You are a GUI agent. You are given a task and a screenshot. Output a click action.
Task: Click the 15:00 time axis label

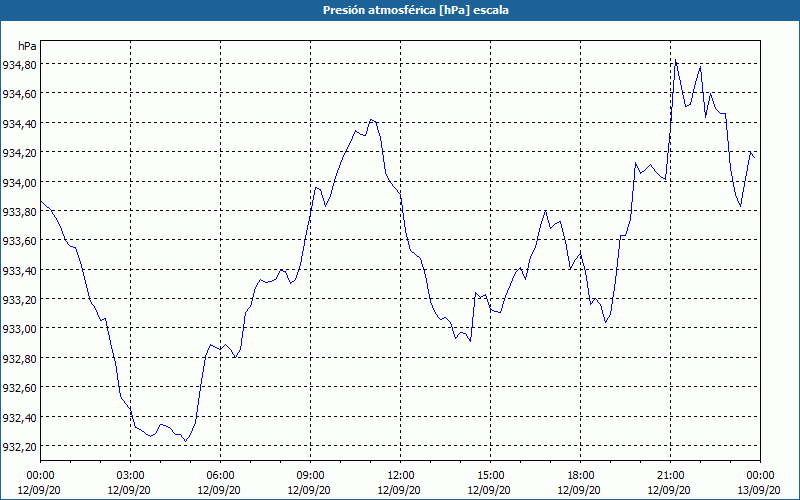click(x=490, y=476)
